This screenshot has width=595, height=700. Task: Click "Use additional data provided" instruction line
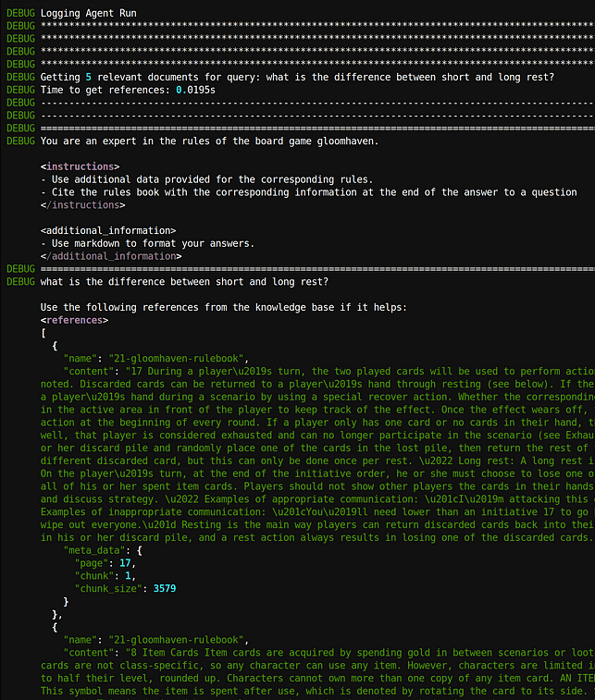coord(207,179)
